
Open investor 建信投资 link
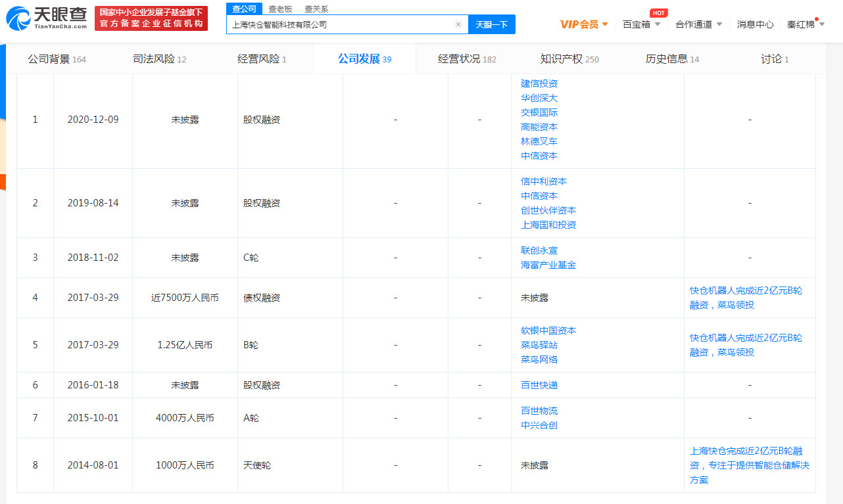point(539,83)
